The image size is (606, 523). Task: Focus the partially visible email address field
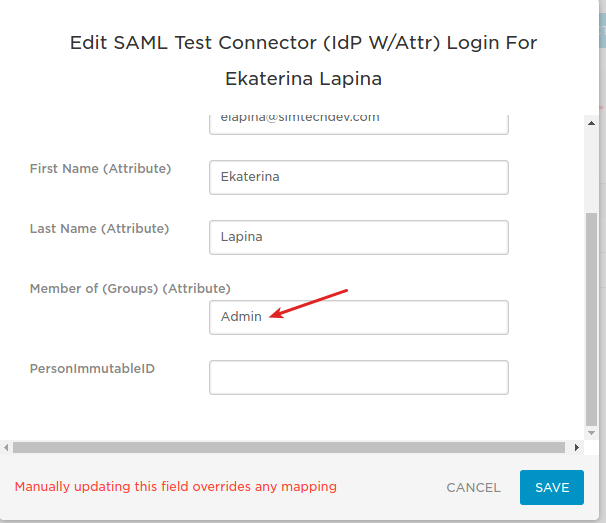click(359, 124)
